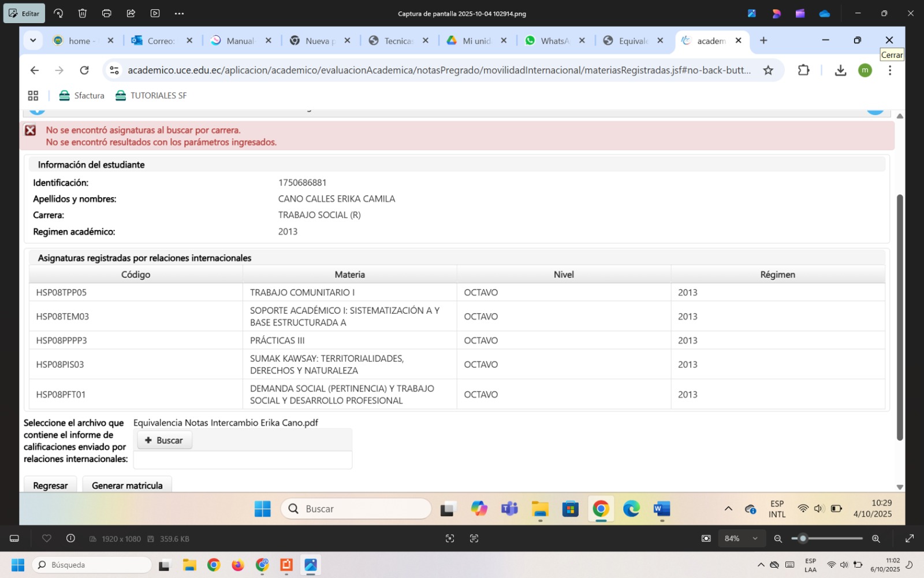
Task: Open the OneDrive cloud icon in Photos
Action: 824,13
